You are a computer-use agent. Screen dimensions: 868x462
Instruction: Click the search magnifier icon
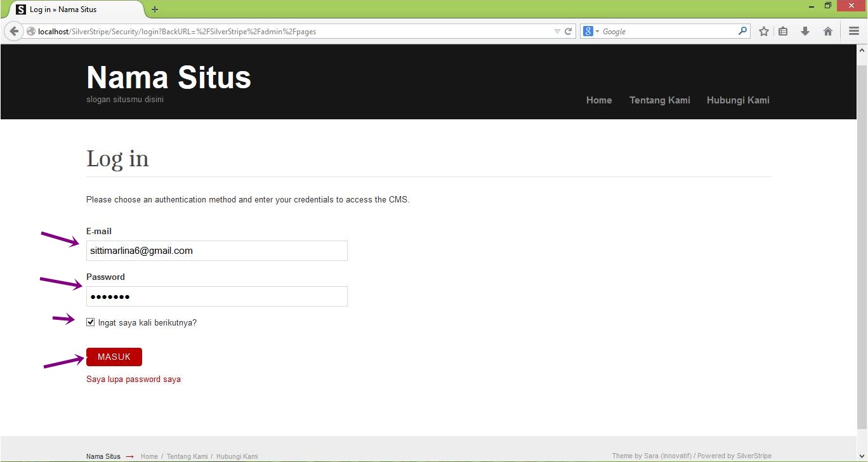click(x=742, y=31)
